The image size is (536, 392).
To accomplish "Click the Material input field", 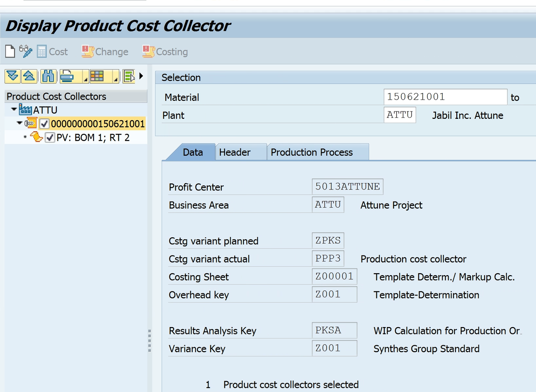I will click(x=445, y=97).
